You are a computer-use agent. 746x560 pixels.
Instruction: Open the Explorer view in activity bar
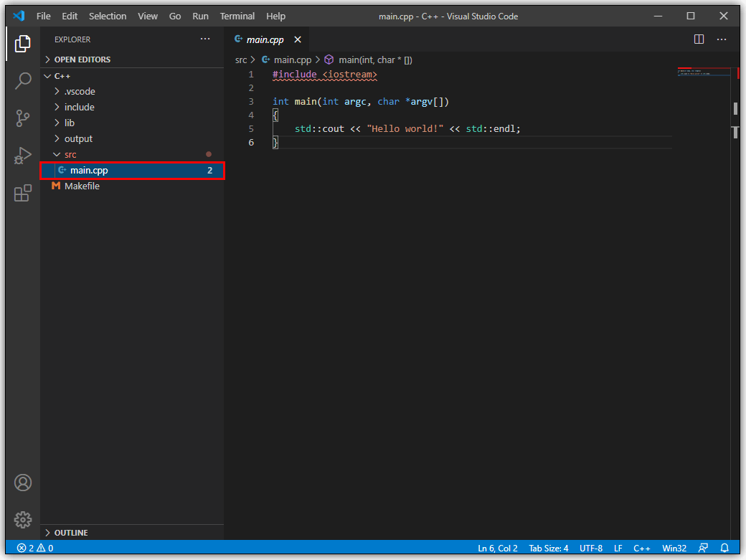click(22, 44)
